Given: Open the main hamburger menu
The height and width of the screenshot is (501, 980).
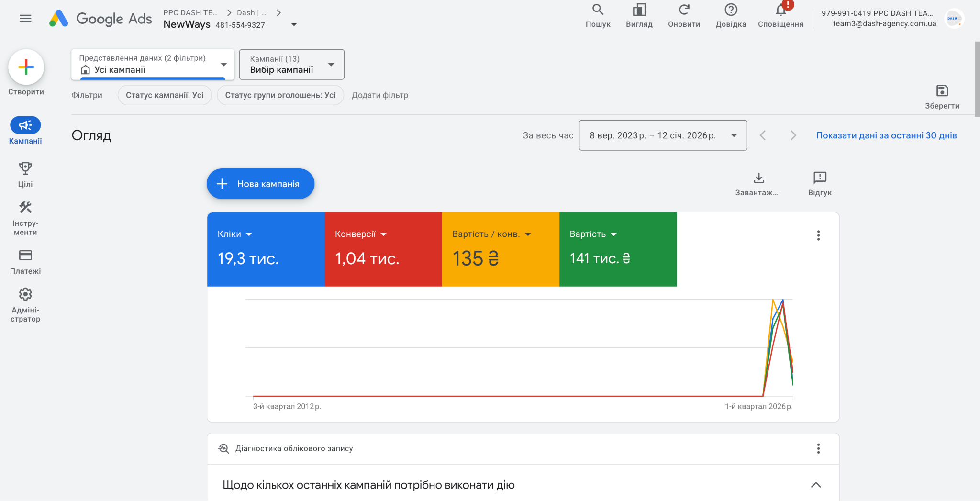Looking at the screenshot, I should tap(25, 19).
